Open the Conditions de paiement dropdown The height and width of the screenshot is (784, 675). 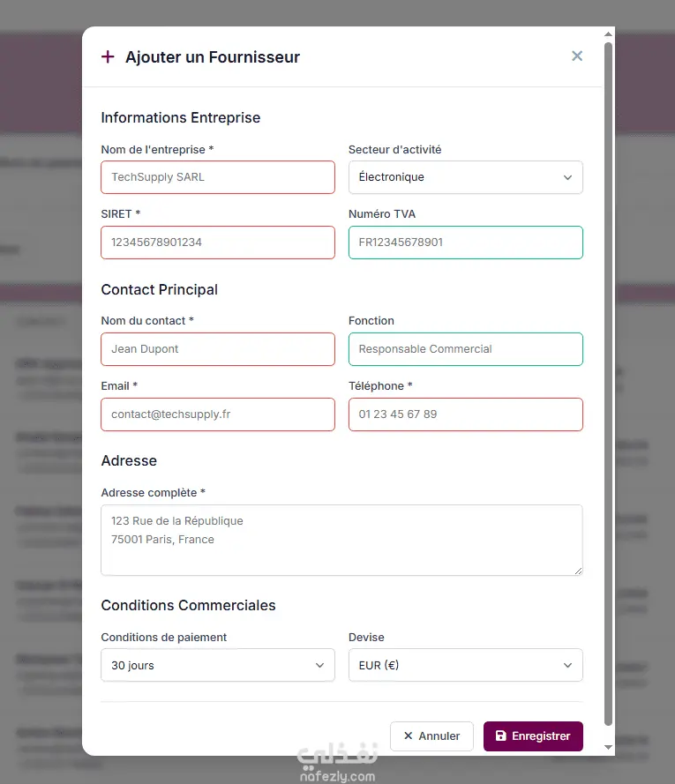tap(218, 666)
